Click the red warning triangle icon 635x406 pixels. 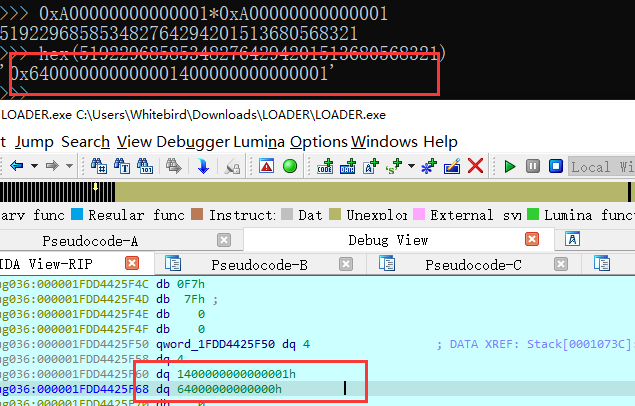click(x=266, y=166)
